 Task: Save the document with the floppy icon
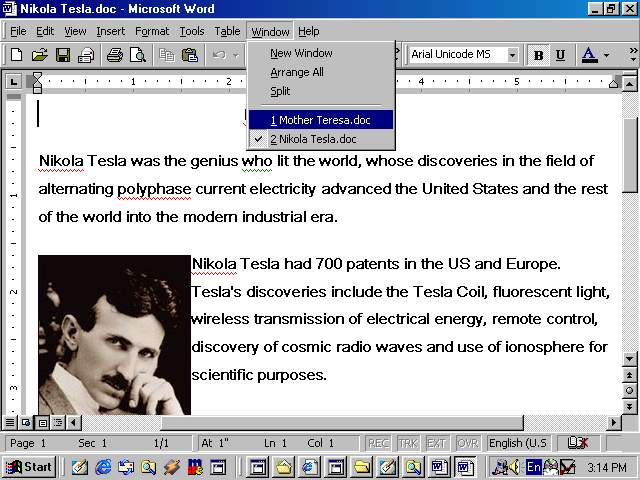63,54
